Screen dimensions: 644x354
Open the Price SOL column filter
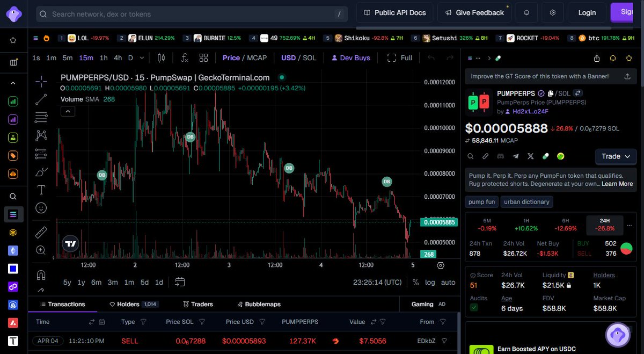click(202, 322)
